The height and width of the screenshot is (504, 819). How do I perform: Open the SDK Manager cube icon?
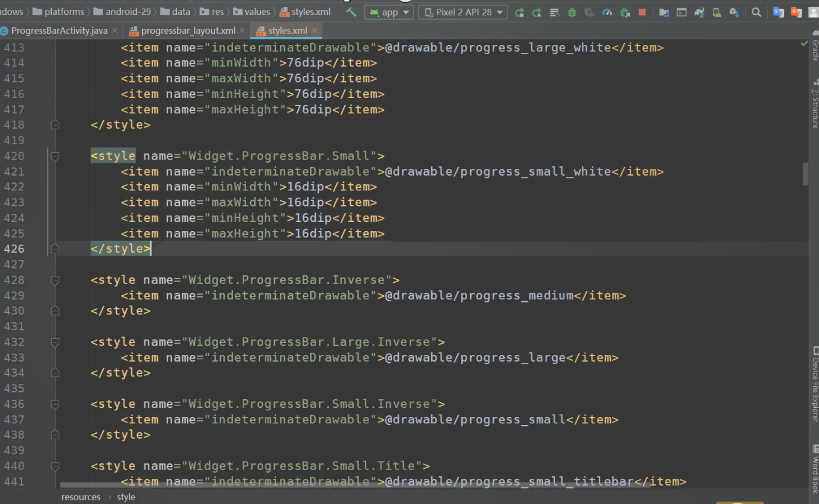tap(734, 12)
